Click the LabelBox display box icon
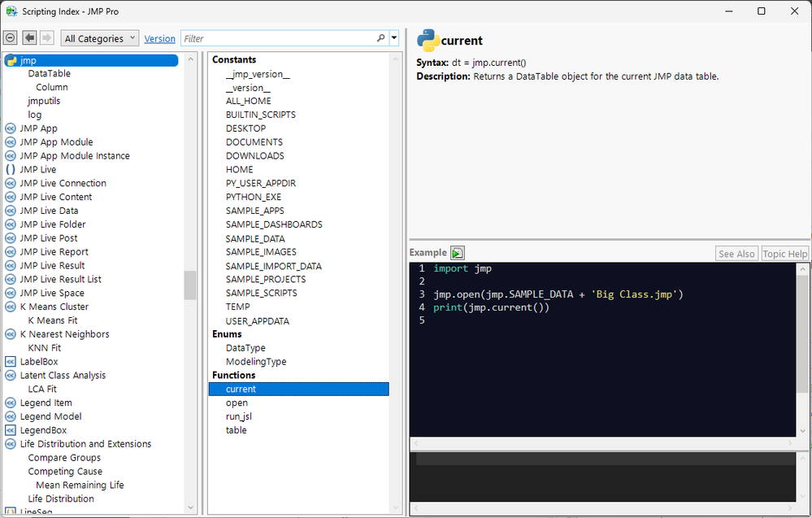Viewport: 812px width, 518px height. [x=11, y=362]
